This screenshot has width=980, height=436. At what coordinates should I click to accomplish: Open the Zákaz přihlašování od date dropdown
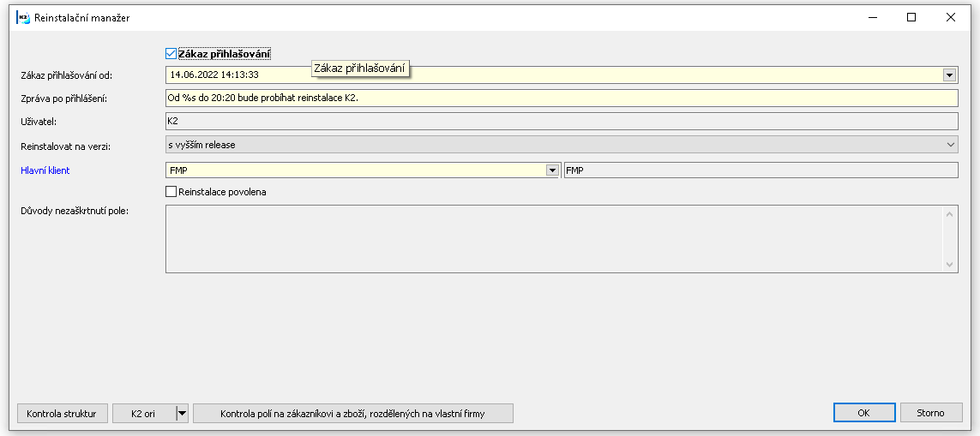(949, 75)
